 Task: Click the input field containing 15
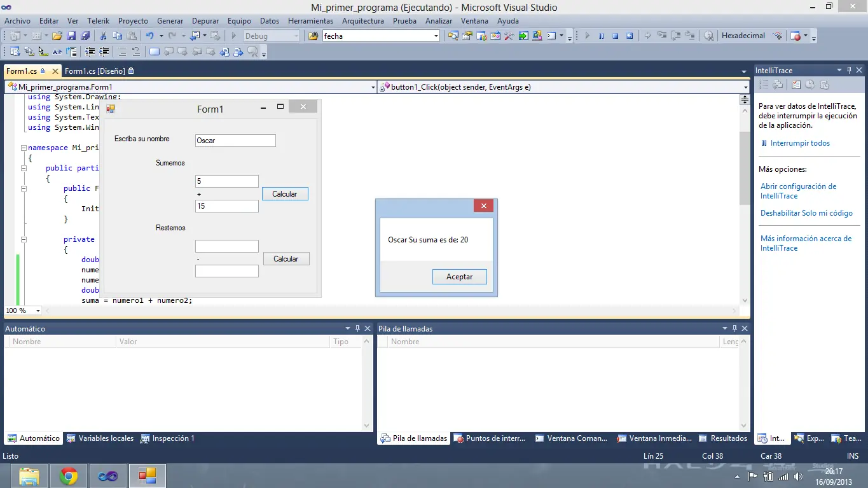227,206
